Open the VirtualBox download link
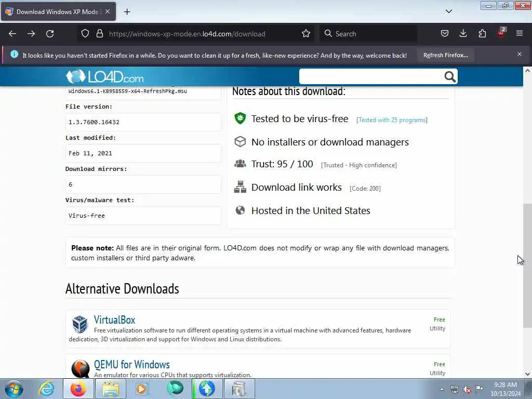532x399 pixels. 114,320
